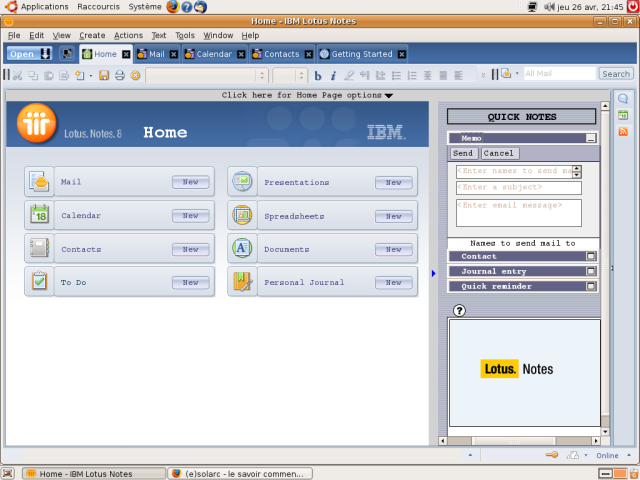
Task: Open the RSS feeds sidebar icon
Action: point(623,131)
